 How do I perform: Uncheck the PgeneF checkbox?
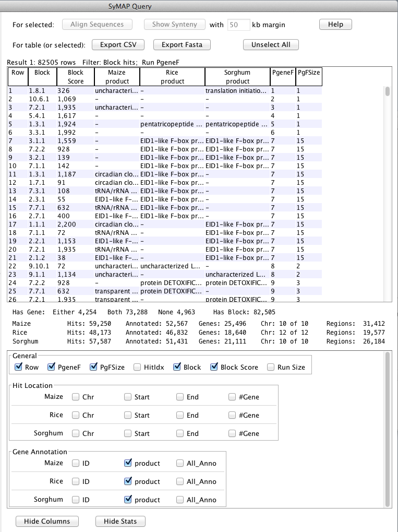pos(51,367)
